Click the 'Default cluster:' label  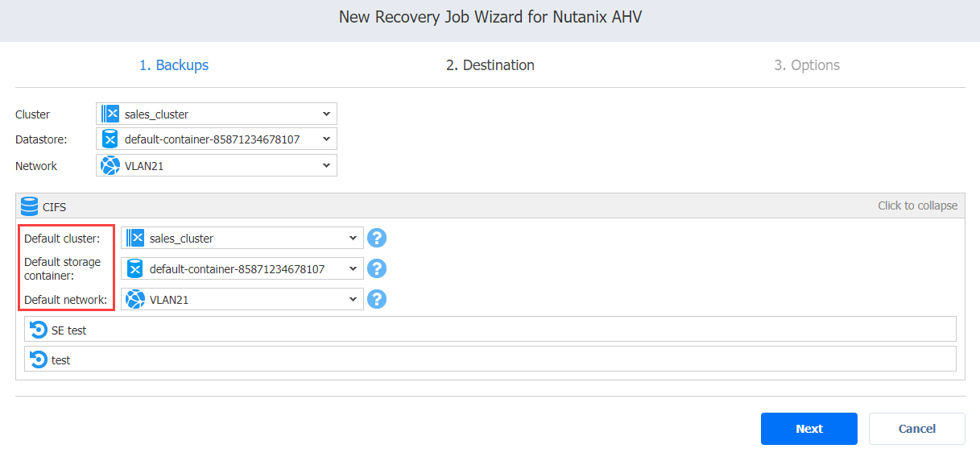click(x=62, y=239)
